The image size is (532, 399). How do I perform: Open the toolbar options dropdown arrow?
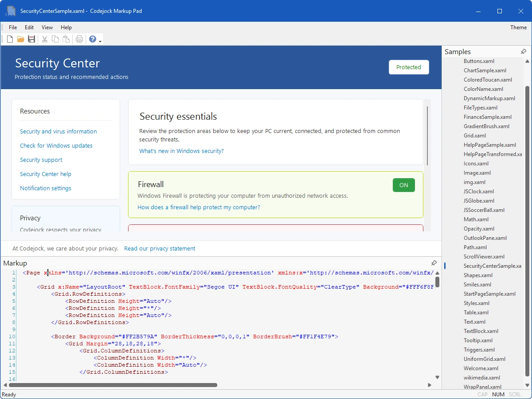(100, 42)
